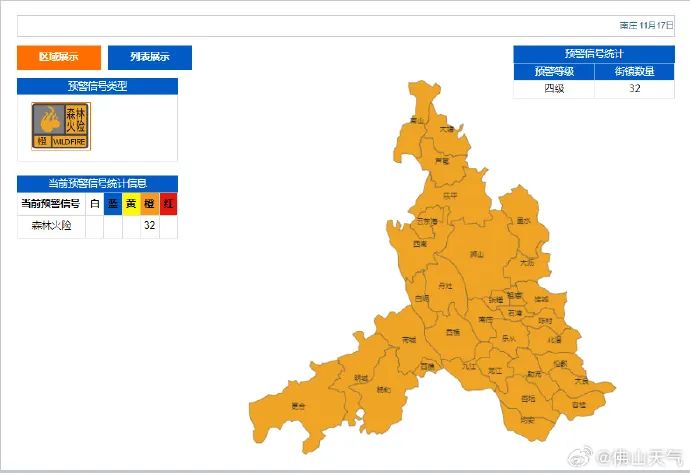The width and height of the screenshot is (690, 473).
Task: Click the 南山 area on the map
Action: point(416,120)
